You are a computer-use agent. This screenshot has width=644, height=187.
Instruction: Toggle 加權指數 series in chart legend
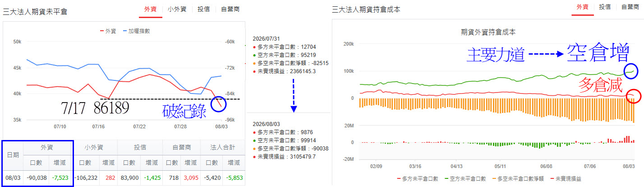pos(136,31)
